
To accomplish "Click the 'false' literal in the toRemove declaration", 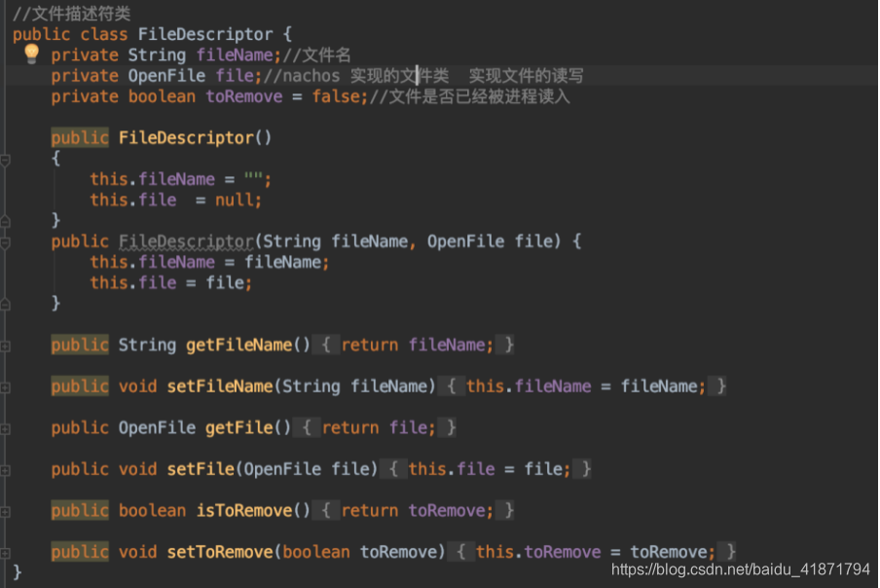I will tap(336, 96).
